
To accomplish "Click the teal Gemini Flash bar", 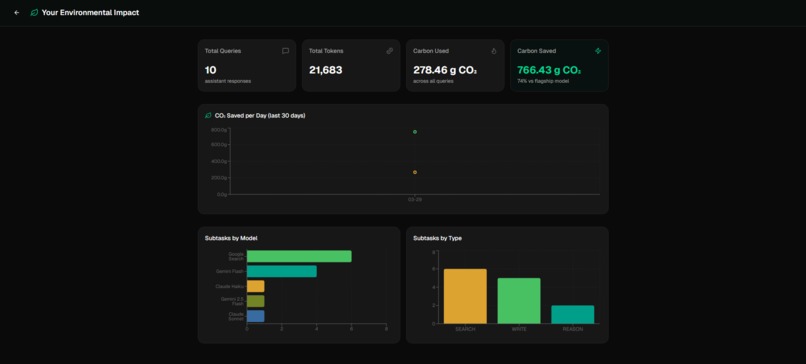I will (x=282, y=271).
